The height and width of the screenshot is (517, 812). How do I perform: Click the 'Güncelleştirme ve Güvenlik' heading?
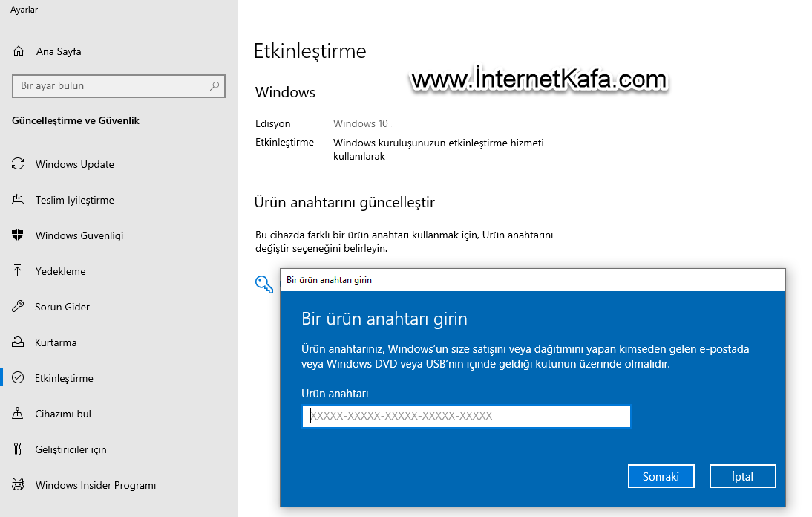click(76, 120)
